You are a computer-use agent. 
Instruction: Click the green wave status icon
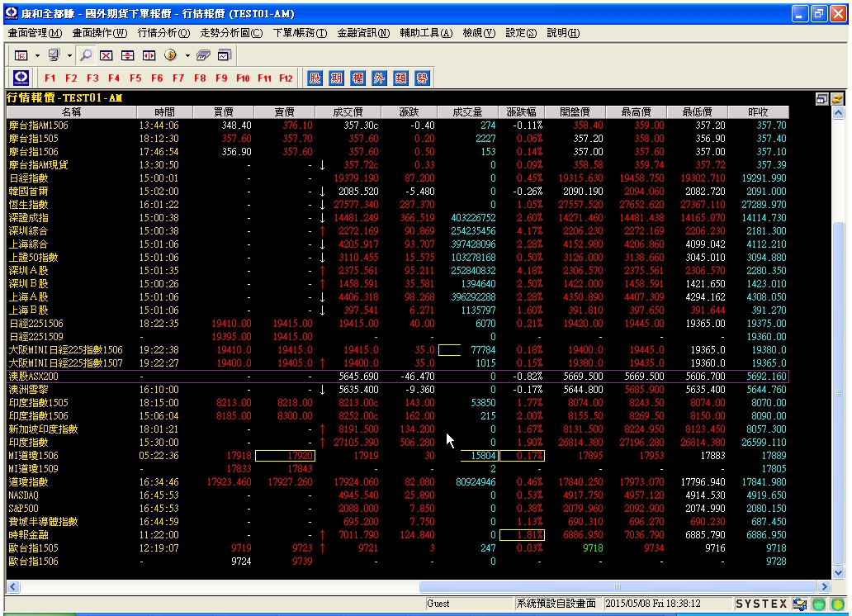(819, 604)
